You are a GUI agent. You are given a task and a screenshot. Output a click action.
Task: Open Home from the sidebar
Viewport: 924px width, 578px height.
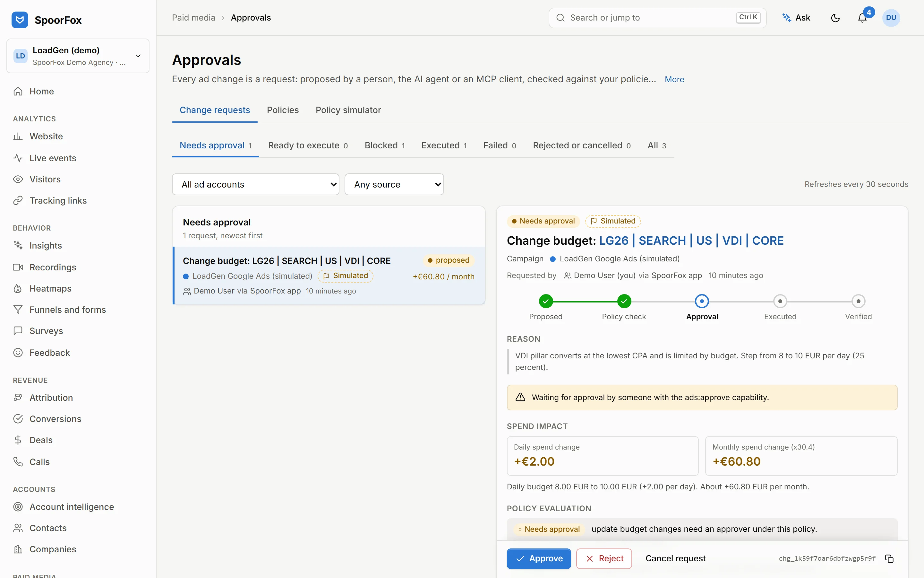[78, 92]
